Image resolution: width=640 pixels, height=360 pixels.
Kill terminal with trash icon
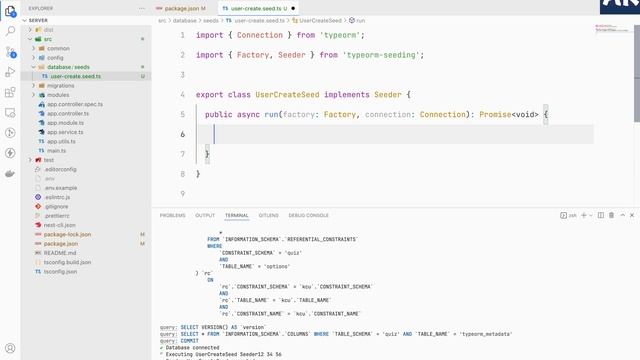pyautogui.click(x=611, y=215)
